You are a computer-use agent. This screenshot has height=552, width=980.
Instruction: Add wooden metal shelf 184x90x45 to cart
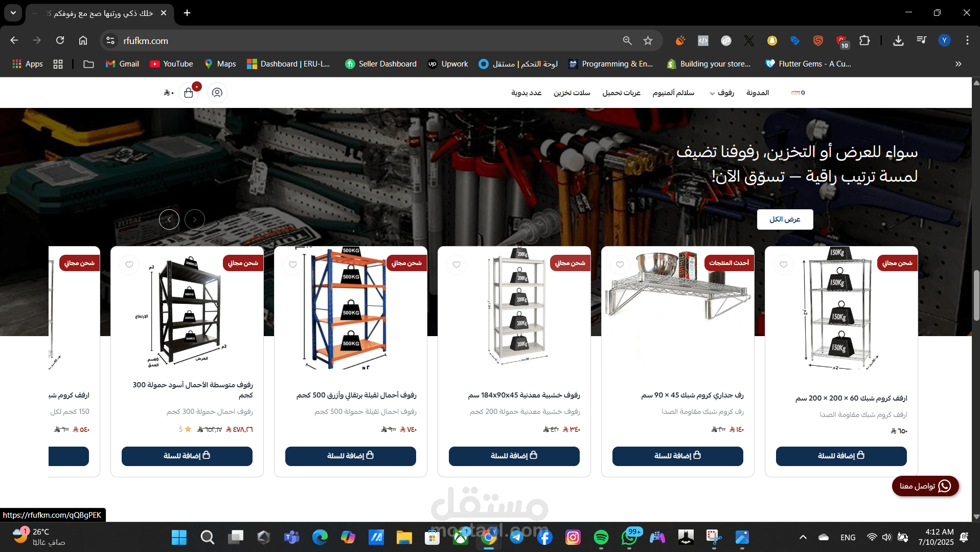(514, 456)
